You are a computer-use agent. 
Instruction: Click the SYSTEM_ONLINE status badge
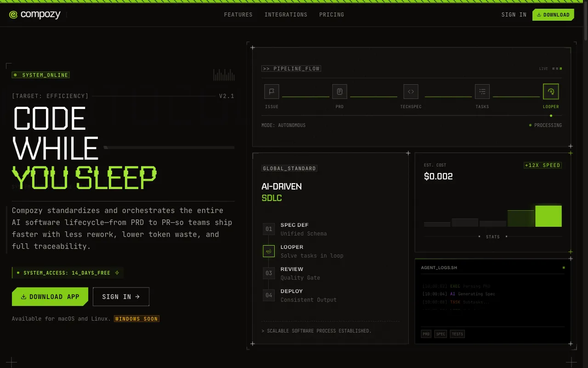pos(41,75)
